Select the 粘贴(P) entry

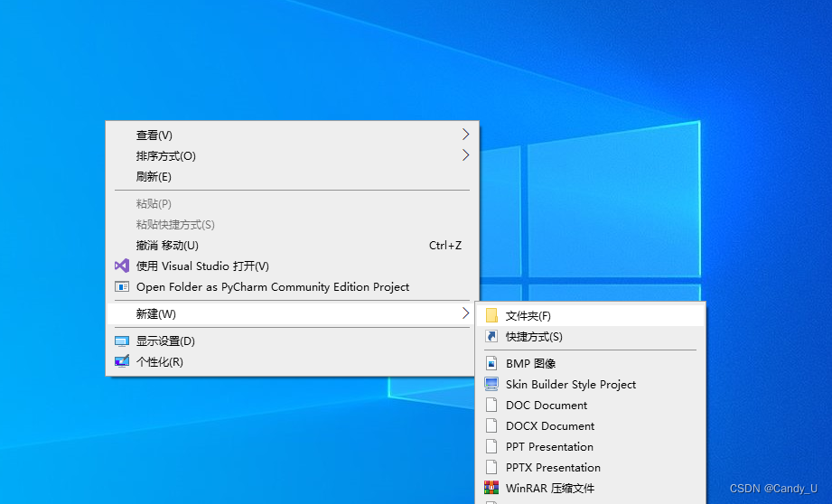coord(293,204)
